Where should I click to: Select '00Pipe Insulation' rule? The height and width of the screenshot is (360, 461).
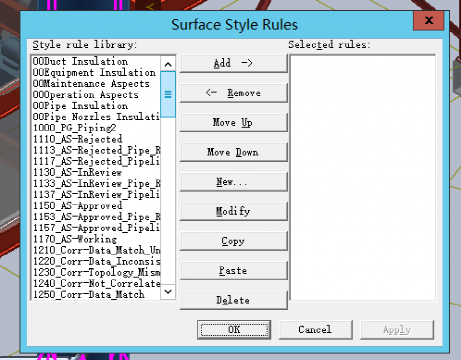click(x=95, y=106)
